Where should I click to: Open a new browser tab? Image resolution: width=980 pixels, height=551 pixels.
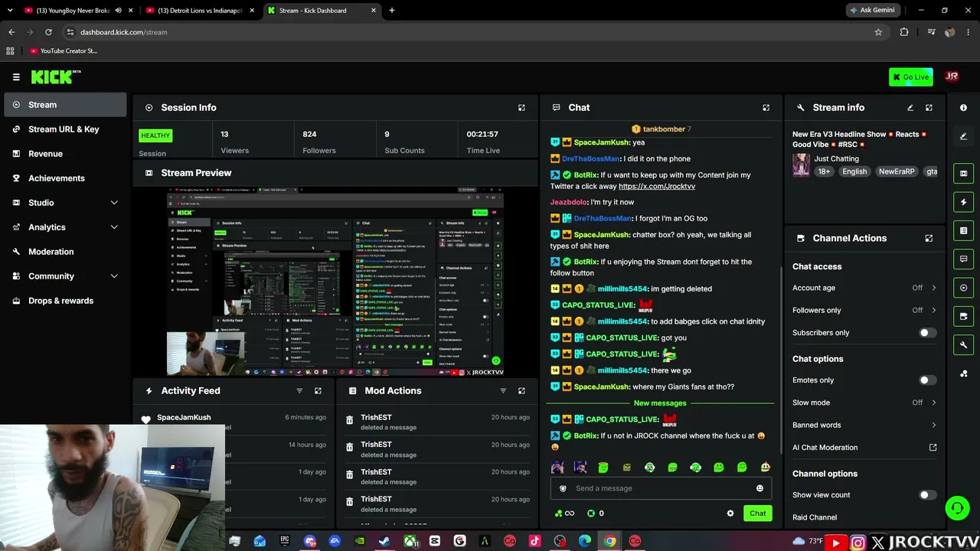[x=391, y=11]
